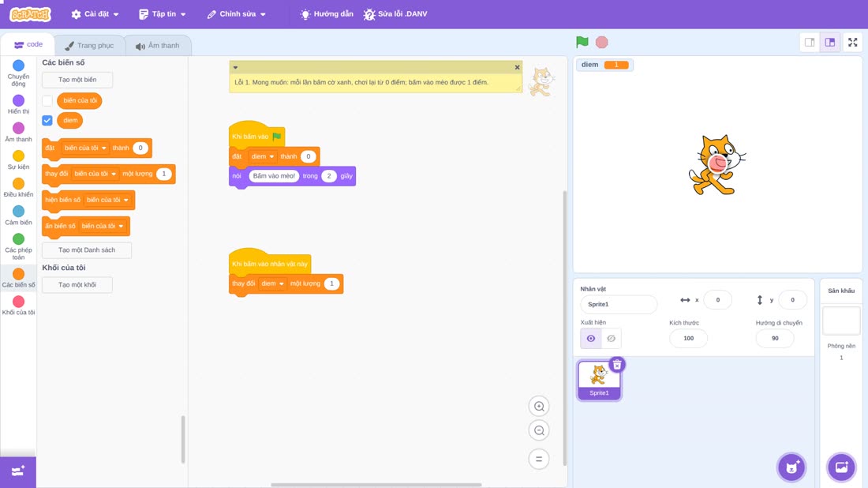Switch to large stage layout
The height and width of the screenshot is (488, 868).
coord(830,42)
